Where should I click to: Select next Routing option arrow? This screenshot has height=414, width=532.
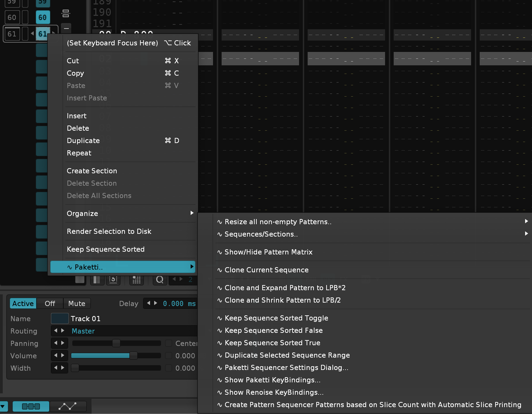point(63,330)
